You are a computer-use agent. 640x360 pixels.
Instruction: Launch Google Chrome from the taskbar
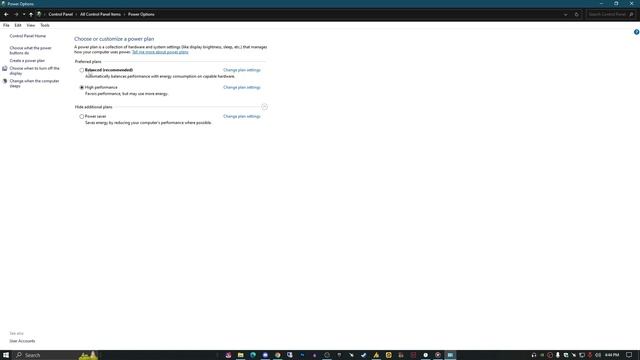tap(278, 355)
